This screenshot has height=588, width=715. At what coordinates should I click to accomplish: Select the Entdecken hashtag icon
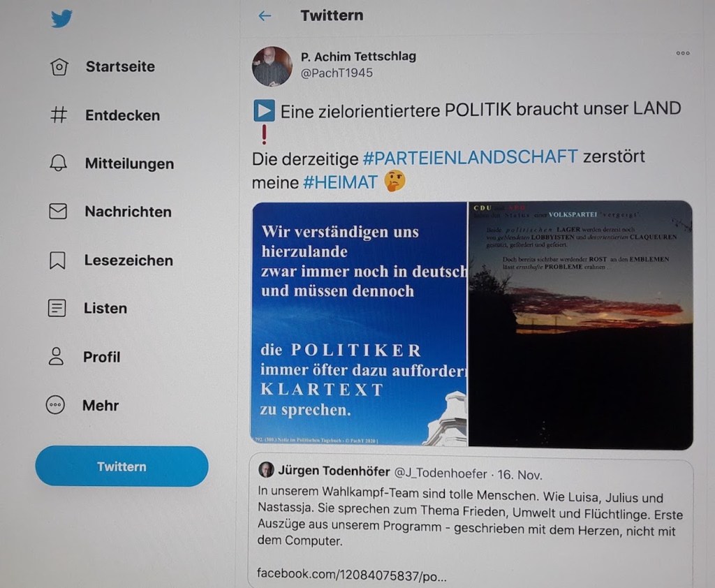pyautogui.click(x=59, y=115)
